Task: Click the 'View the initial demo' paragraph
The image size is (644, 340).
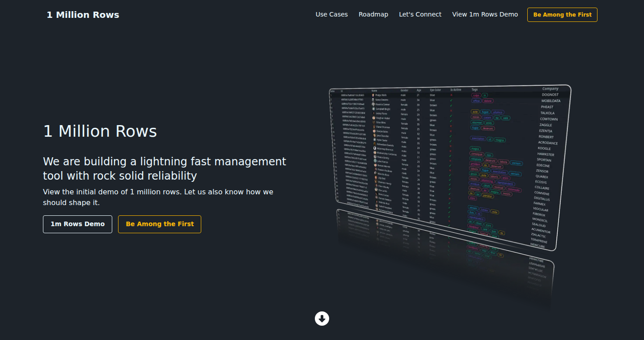Action: pyautogui.click(x=158, y=197)
